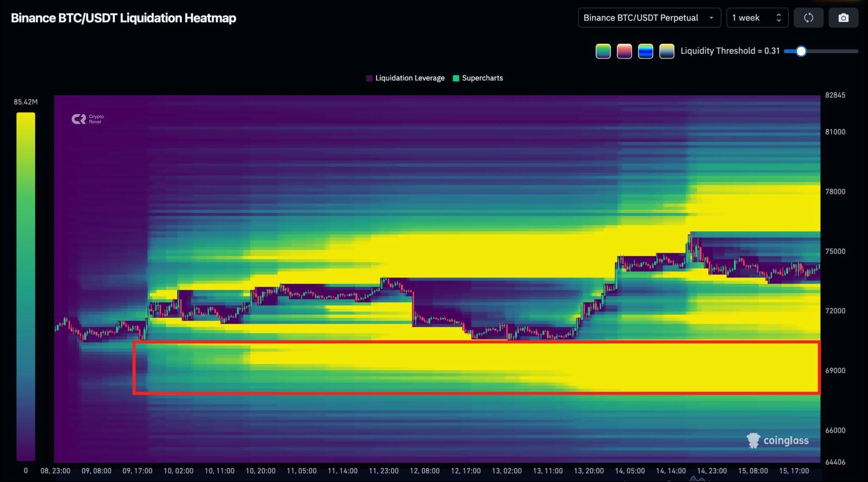Click the timeframe up-down stepper arrows
868x482 pixels.
pos(779,18)
